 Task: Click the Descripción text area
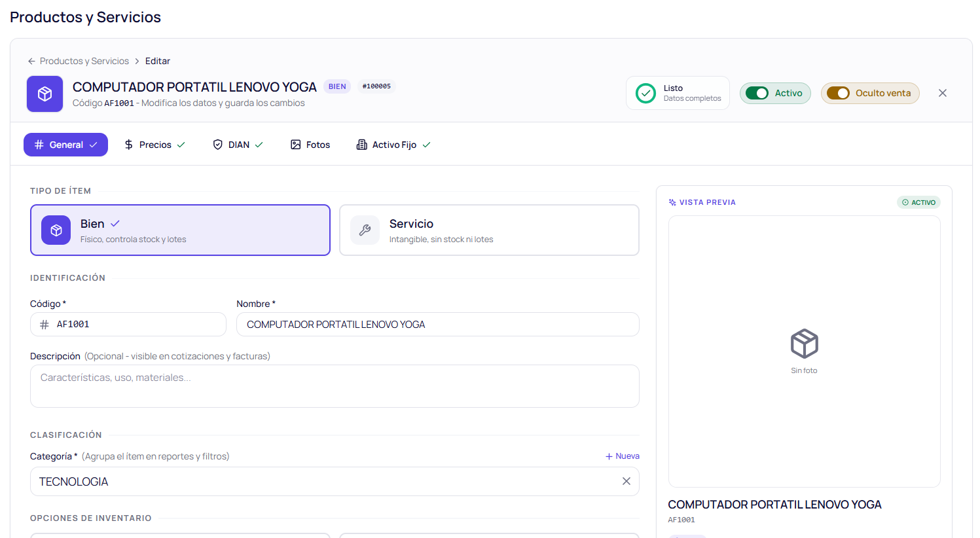click(335, 386)
